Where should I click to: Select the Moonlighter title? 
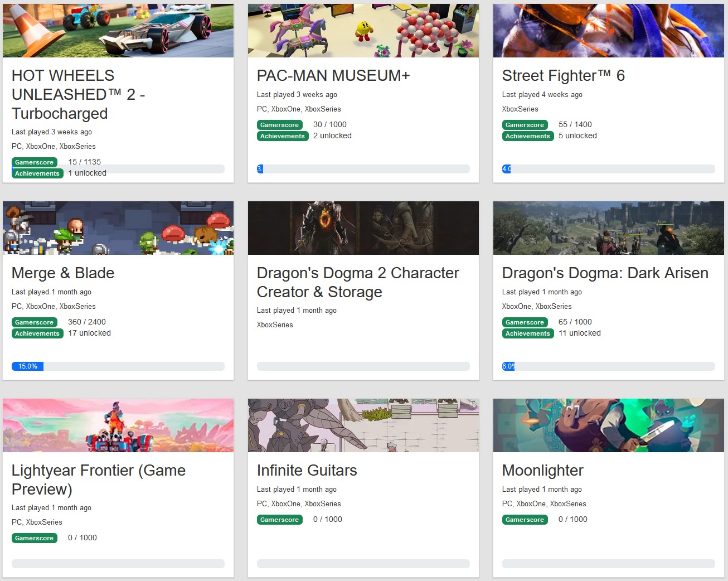click(543, 470)
